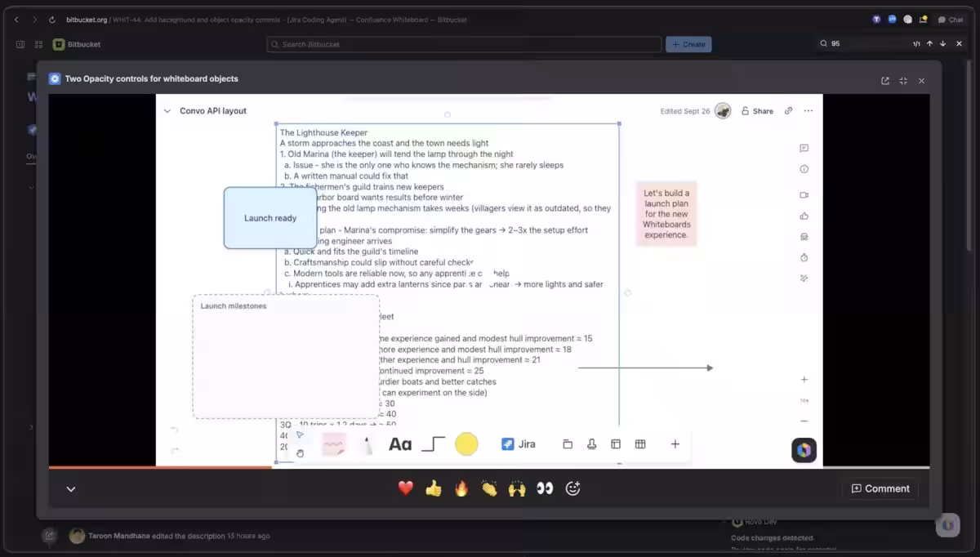Click the editor avatar next to Edited Sept 26
The image size is (980, 557).
point(723,111)
